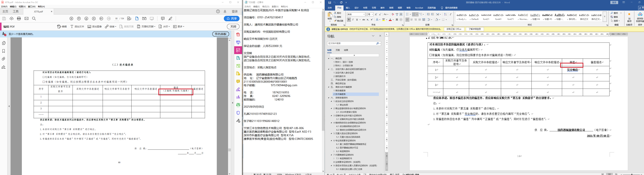
Task: Go to the previous page with the up arrow in Acrobat
Action: pyautogui.click(x=79, y=19)
